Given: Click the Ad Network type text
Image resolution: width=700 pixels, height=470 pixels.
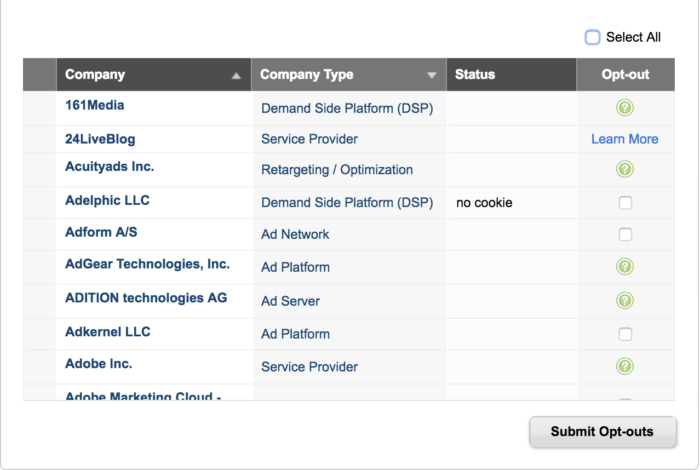Looking at the screenshot, I should (x=295, y=234).
